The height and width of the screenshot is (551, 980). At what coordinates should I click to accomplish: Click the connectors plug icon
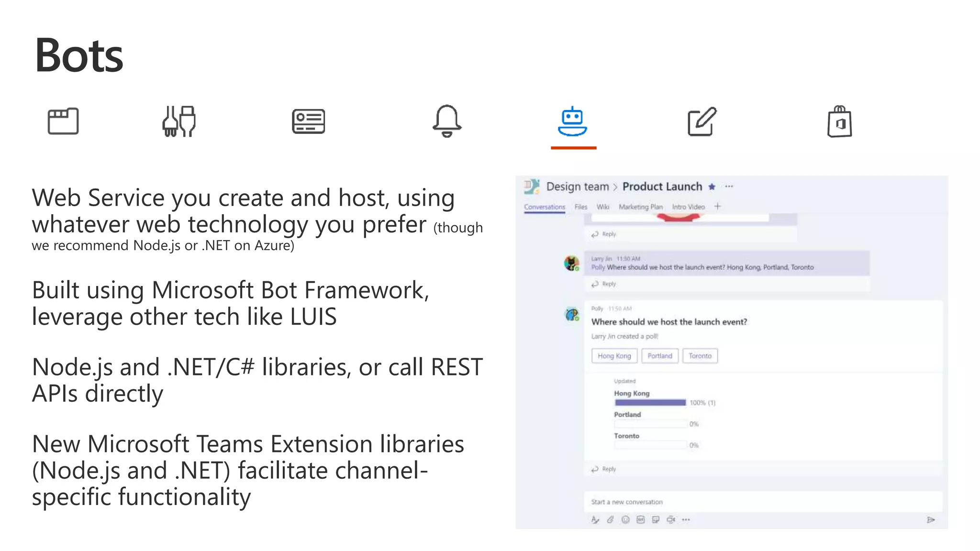[179, 121]
